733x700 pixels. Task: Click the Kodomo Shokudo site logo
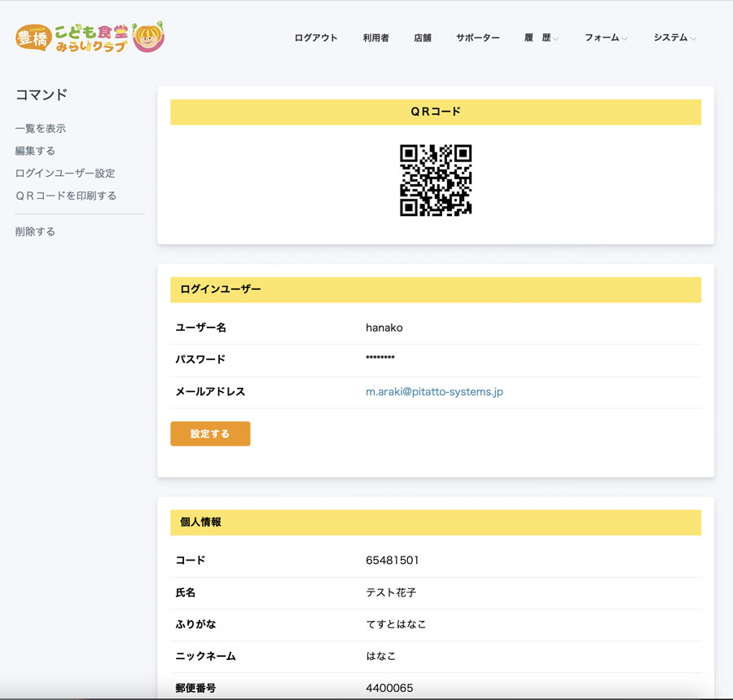[90, 37]
